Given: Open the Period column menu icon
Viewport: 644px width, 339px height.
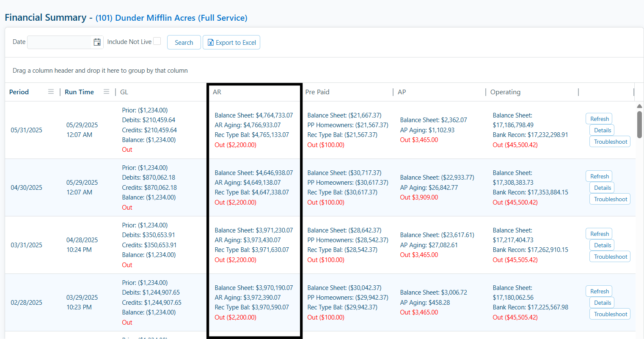Looking at the screenshot, I should [x=51, y=92].
